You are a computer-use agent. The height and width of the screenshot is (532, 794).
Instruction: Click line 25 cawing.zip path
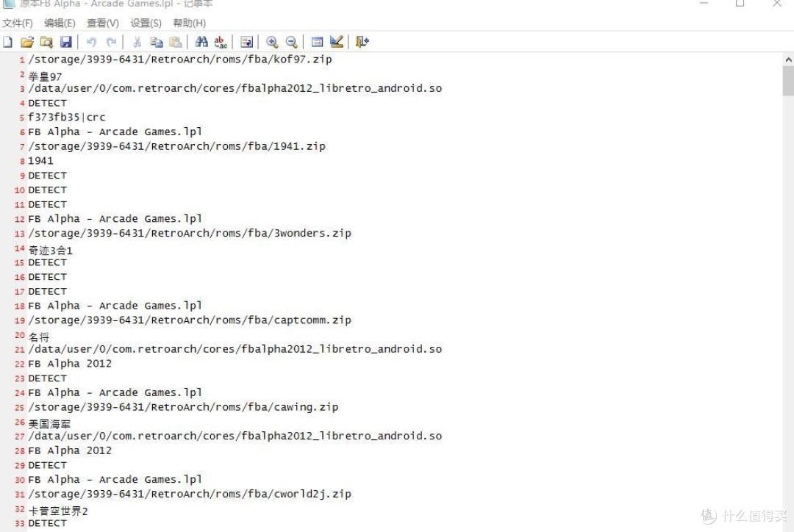[183, 407]
